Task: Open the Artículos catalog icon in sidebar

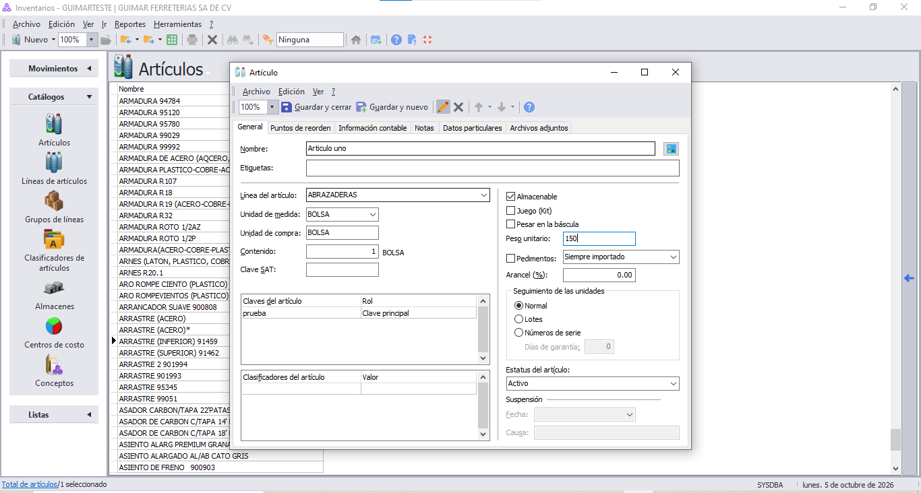Action: 53,124
